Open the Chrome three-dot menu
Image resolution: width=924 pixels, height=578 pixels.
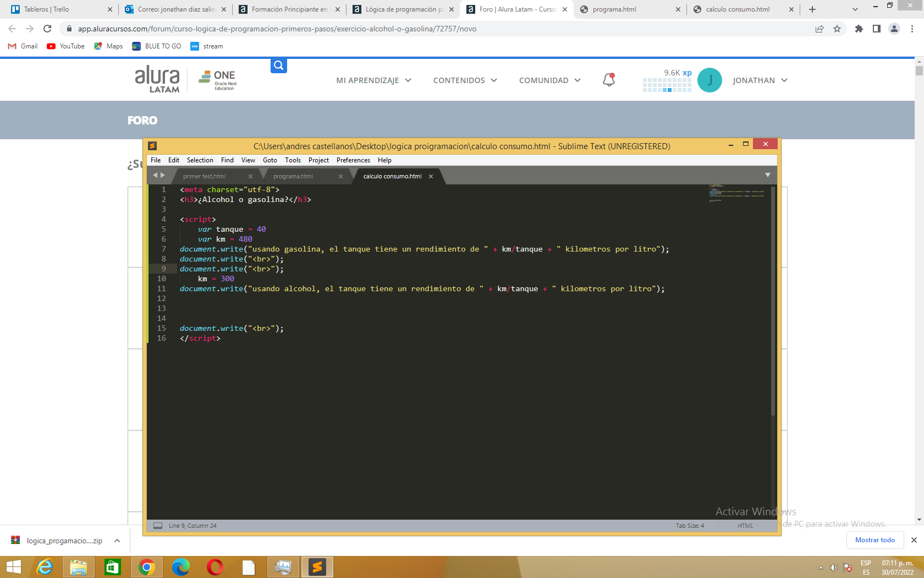point(912,29)
